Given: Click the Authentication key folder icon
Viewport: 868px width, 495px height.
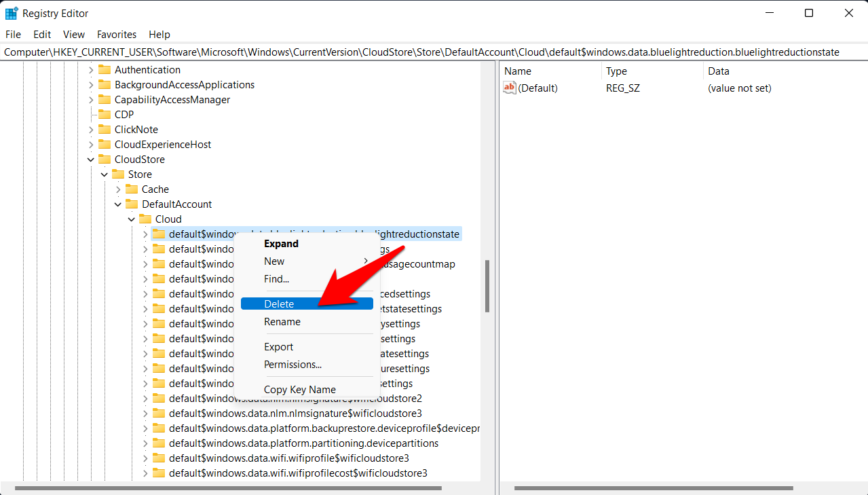Looking at the screenshot, I should pyautogui.click(x=103, y=69).
